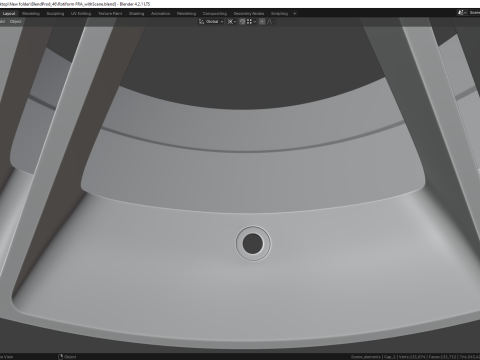
Task: Open the Texture Paint workspace
Action: [x=110, y=14]
